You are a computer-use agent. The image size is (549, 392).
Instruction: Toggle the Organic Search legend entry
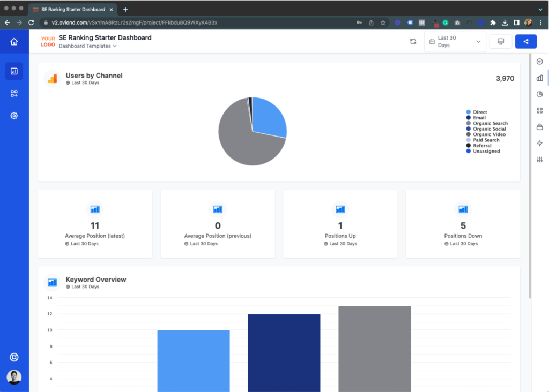tap(487, 124)
